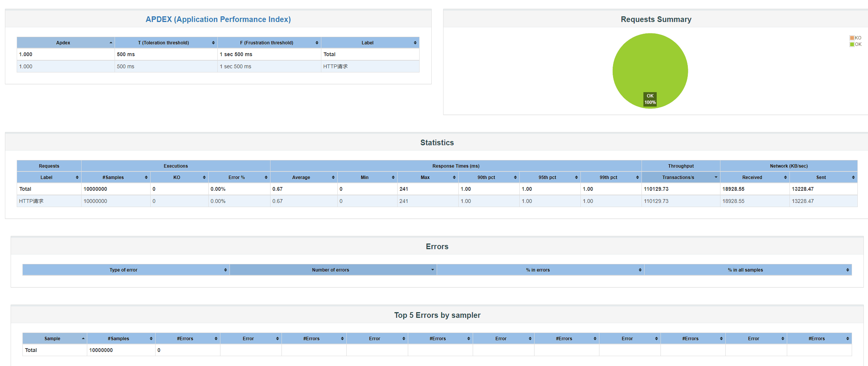Select Total row Max value 241
This screenshot has width=868, height=366.
pos(404,189)
